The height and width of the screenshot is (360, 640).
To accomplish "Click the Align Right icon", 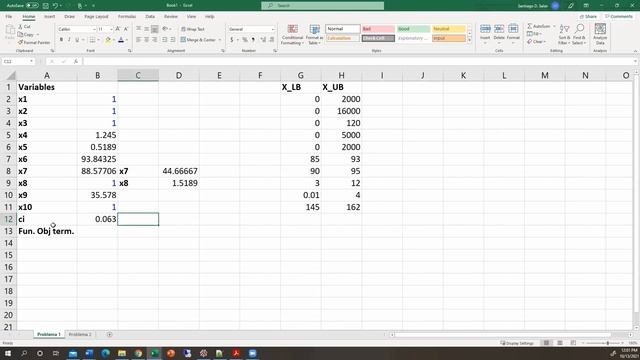I will (154, 40).
